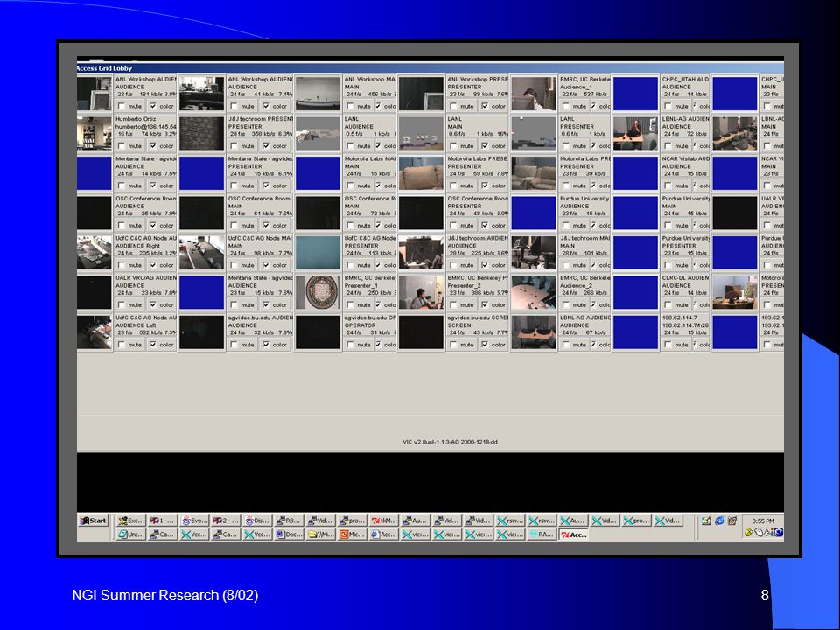
Task: Open the Windows Start menu
Action: point(94,521)
